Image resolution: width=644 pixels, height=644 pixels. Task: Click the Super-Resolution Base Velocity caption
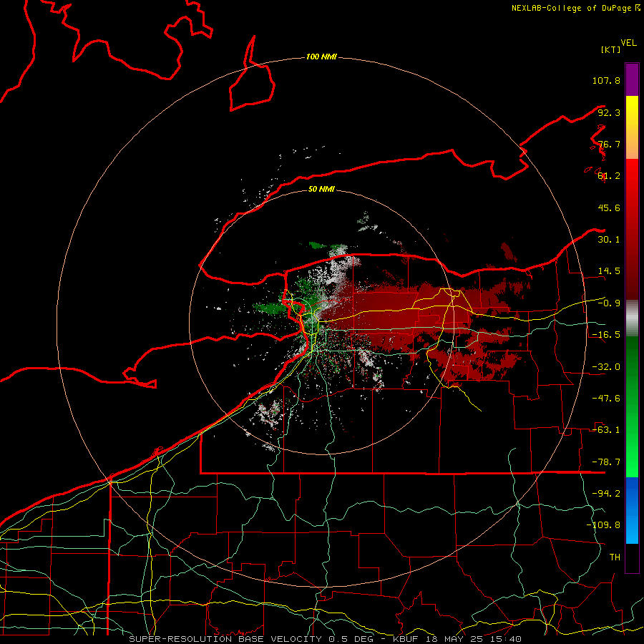(x=325, y=639)
